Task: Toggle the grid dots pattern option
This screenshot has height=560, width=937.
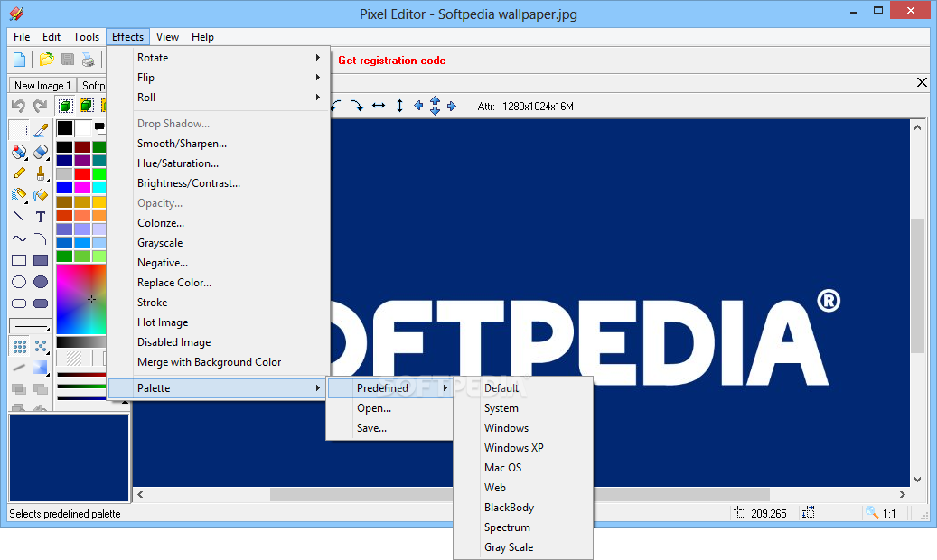Action: pos(20,346)
